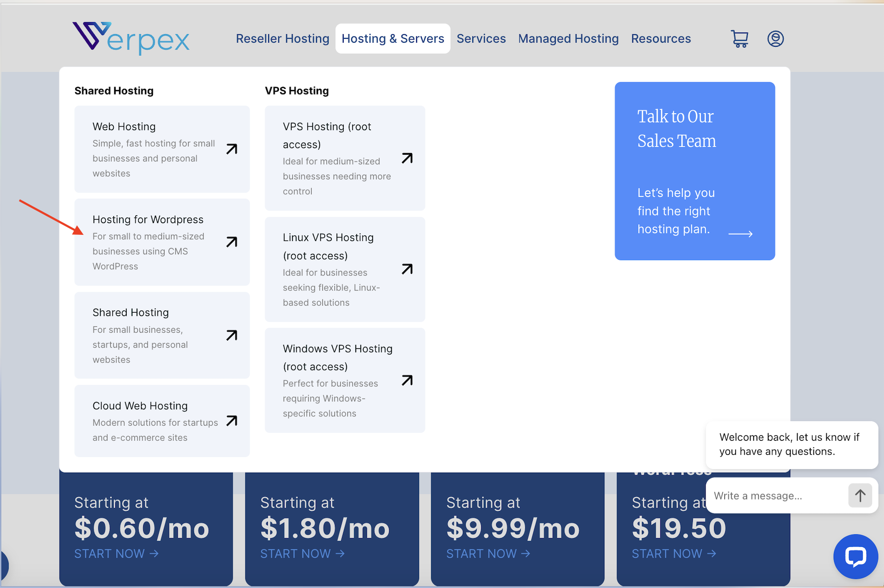Click the Shared Hosting column heading
The image size is (884, 588).
[114, 91]
